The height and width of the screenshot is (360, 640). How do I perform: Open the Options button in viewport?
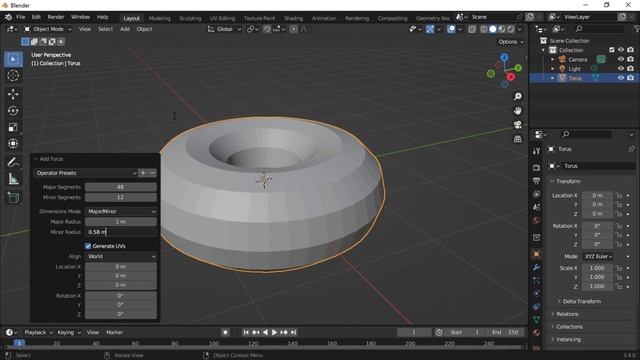tap(511, 42)
